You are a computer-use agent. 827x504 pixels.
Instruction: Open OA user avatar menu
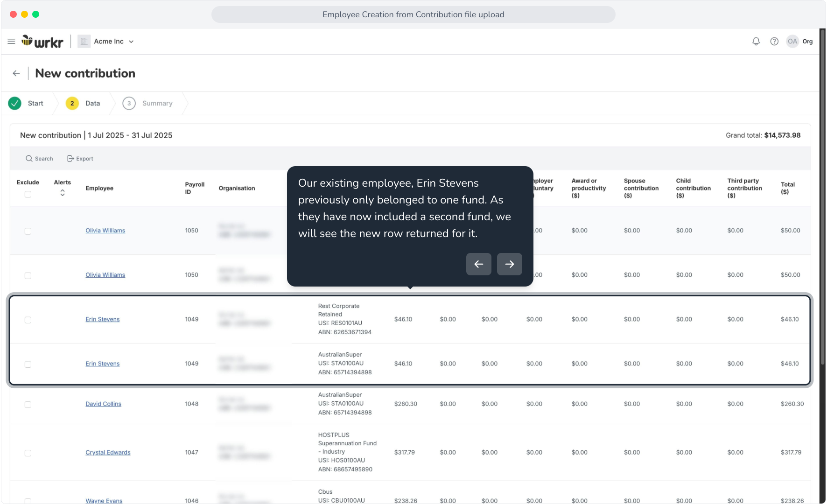pos(792,42)
